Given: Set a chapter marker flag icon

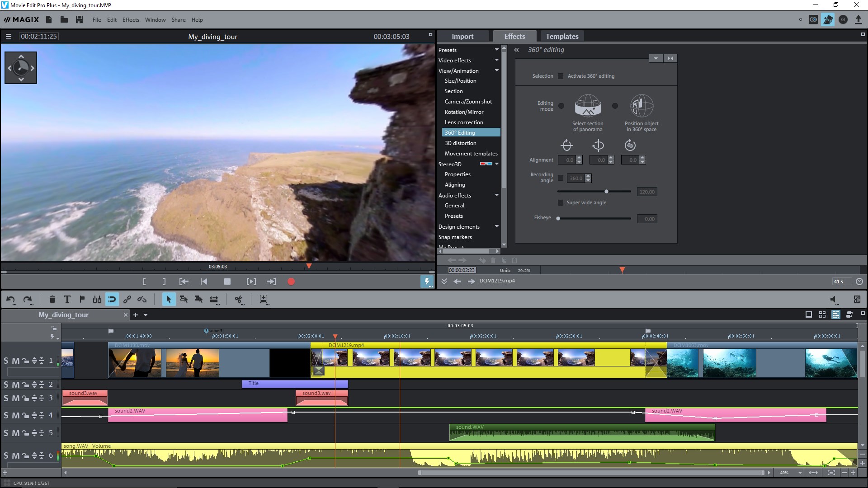Looking at the screenshot, I should tap(82, 299).
